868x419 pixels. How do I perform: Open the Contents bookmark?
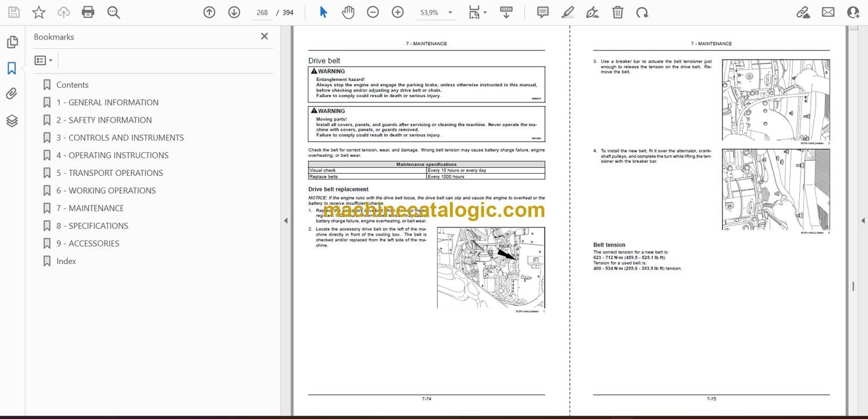click(72, 84)
